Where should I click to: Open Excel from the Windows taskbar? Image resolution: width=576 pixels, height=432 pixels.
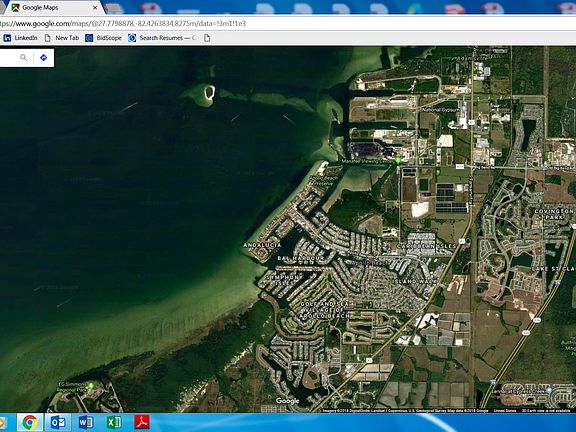tap(114, 422)
